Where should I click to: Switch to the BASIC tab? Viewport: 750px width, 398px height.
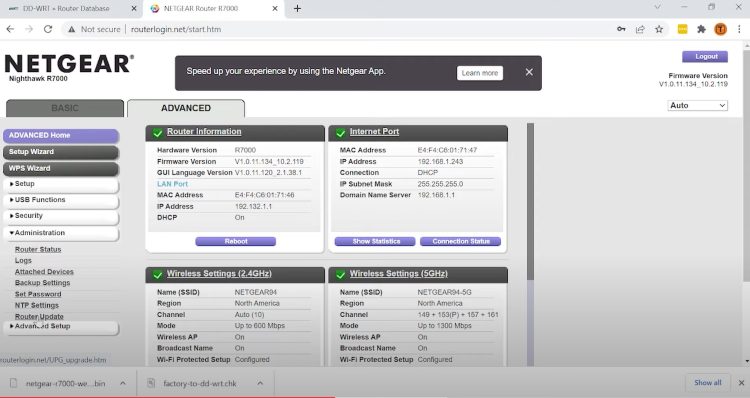(x=65, y=108)
